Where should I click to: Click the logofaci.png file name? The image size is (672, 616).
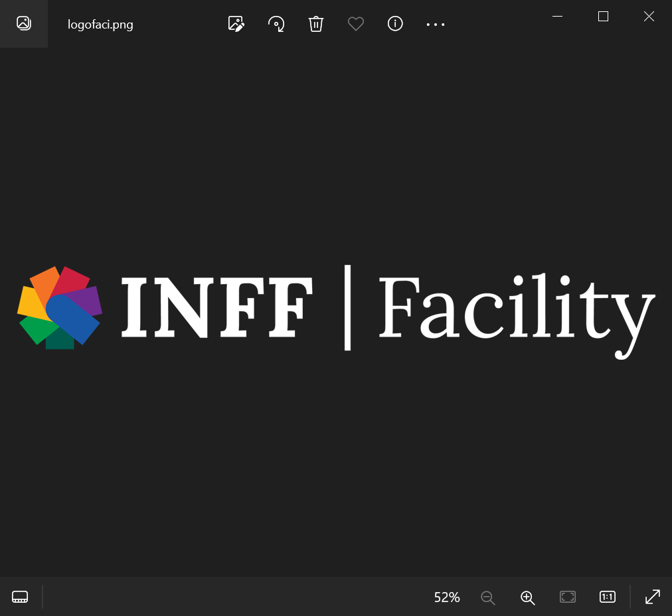coord(100,25)
